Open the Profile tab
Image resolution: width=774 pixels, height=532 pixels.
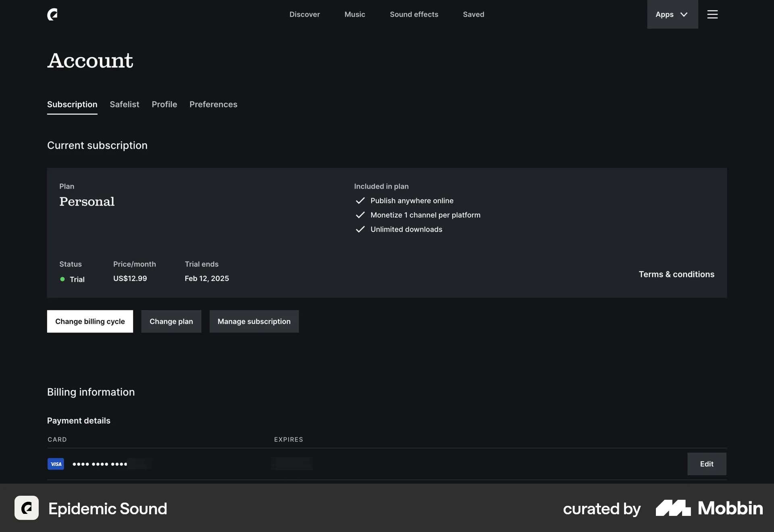coord(164,104)
